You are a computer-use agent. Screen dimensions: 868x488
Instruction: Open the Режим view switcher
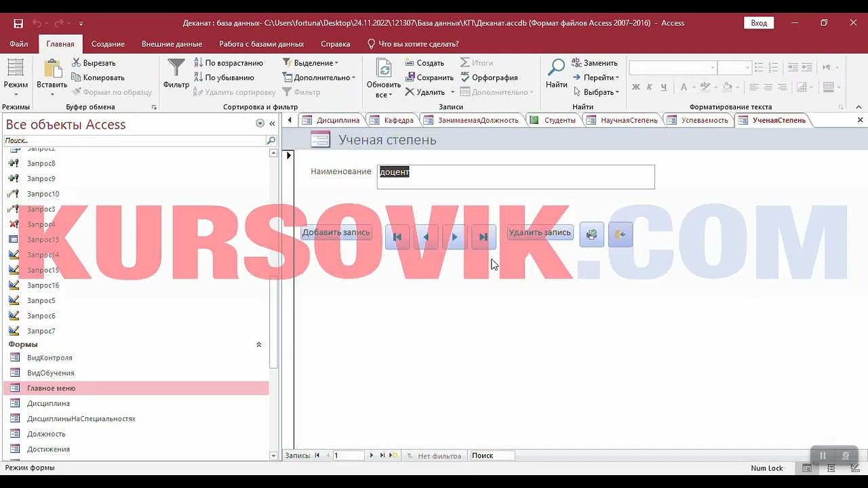(x=16, y=78)
